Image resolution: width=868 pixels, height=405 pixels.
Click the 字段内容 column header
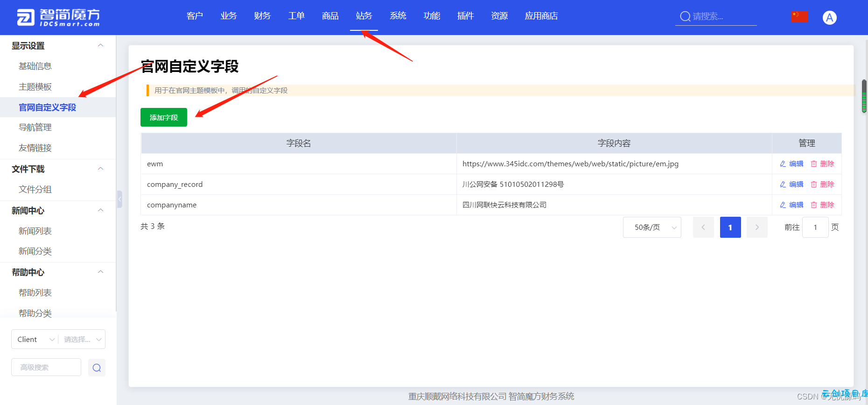tap(614, 143)
